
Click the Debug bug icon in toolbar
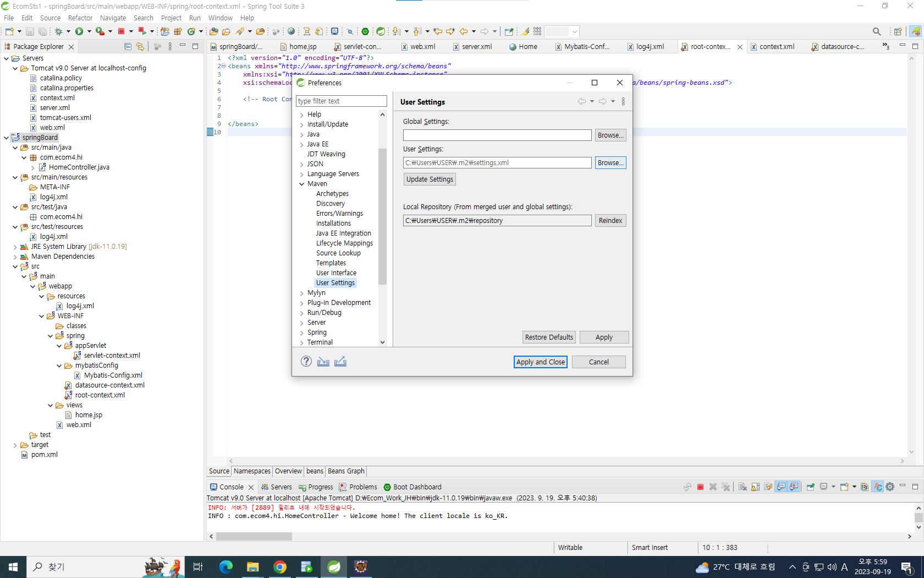58,31
